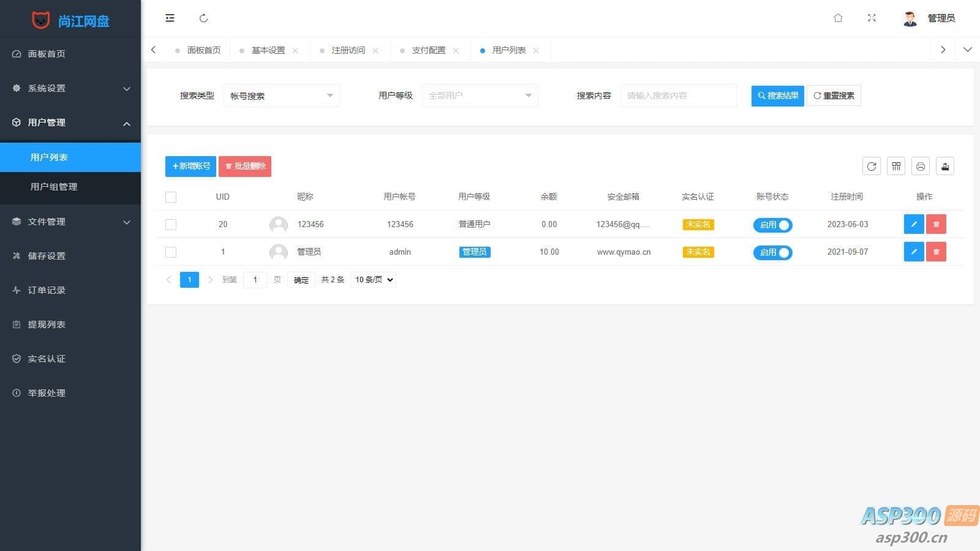This screenshot has width=980, height=551.
Task: Click the 新增账号 button
Action: pyautogui.click(x=190, y=167)
